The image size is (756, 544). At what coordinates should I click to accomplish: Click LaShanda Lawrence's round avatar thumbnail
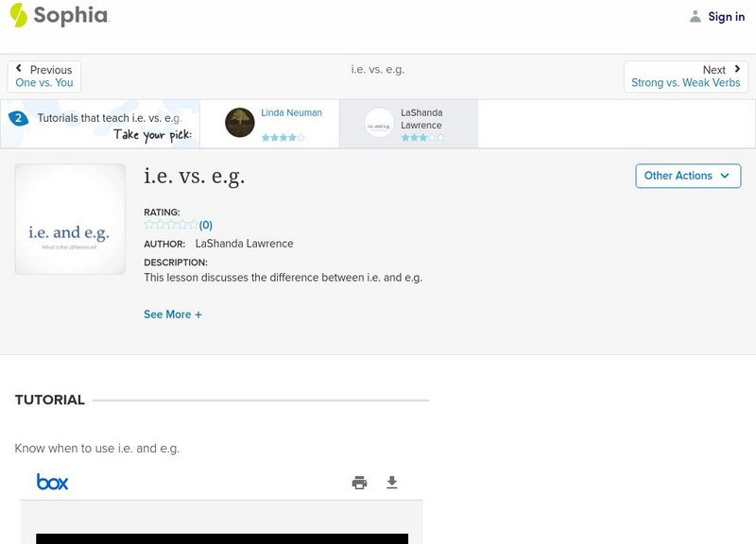point(379,123)
